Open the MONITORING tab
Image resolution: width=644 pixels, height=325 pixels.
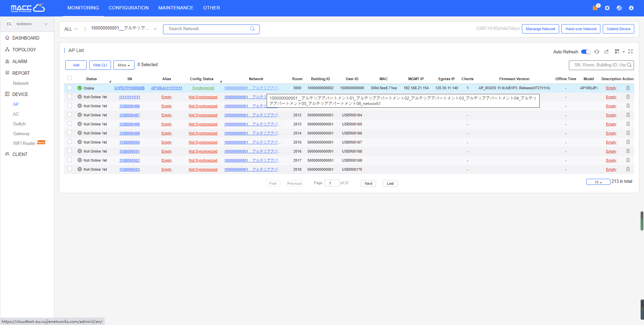[83, 8]
